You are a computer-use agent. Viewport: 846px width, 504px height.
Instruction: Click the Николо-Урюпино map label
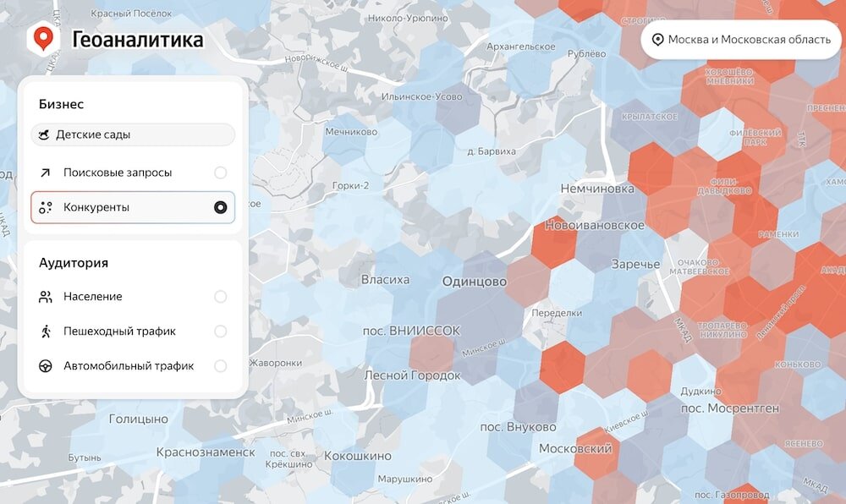click(x=408, y=18)
